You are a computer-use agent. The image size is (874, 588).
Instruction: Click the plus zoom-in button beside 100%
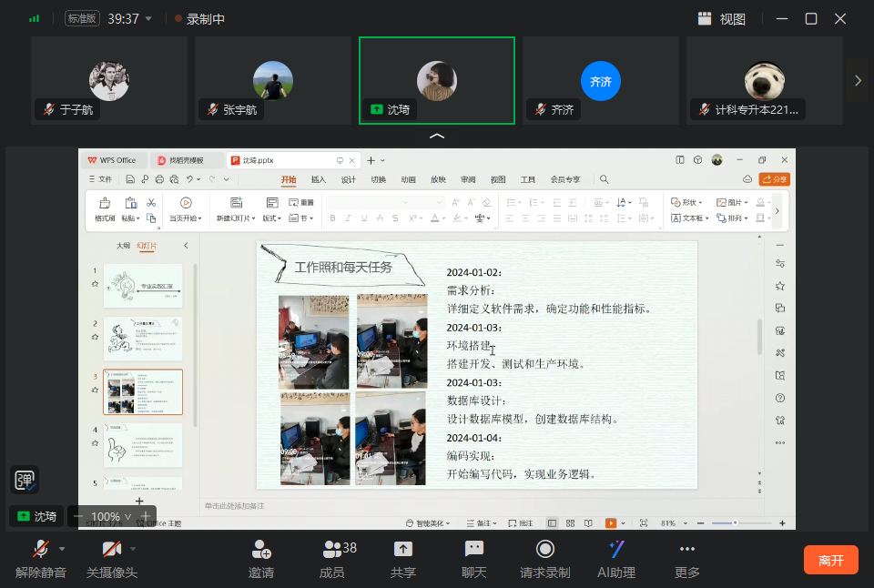click(146, 516)
